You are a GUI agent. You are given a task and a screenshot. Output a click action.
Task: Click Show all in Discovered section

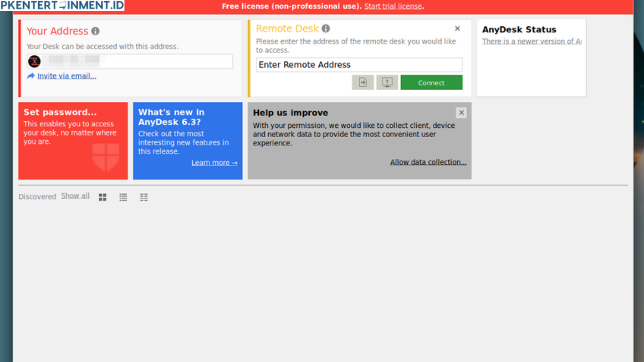tap(75, 196)
